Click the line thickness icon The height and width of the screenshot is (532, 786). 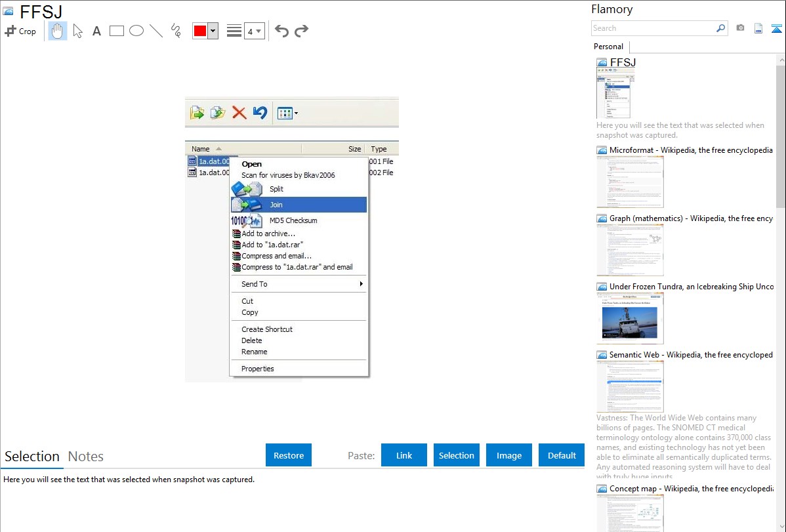pyautogui.click(x=234, y=31)
